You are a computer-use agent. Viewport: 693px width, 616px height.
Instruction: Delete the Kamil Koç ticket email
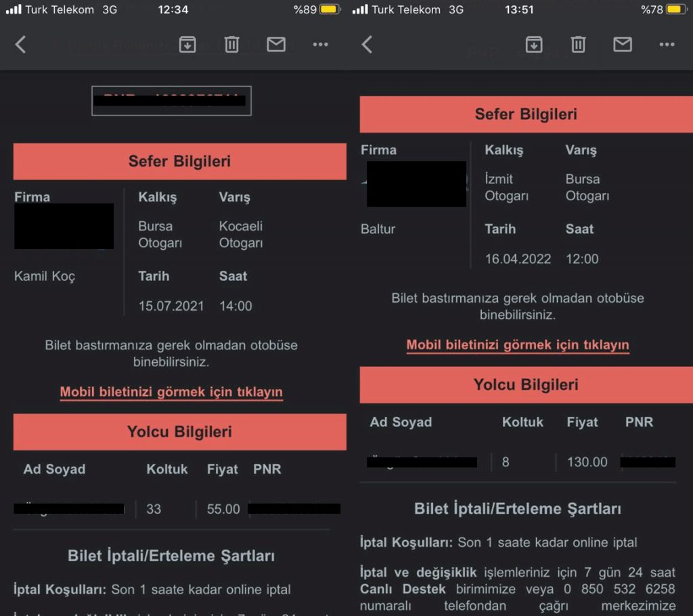[231, 45]
